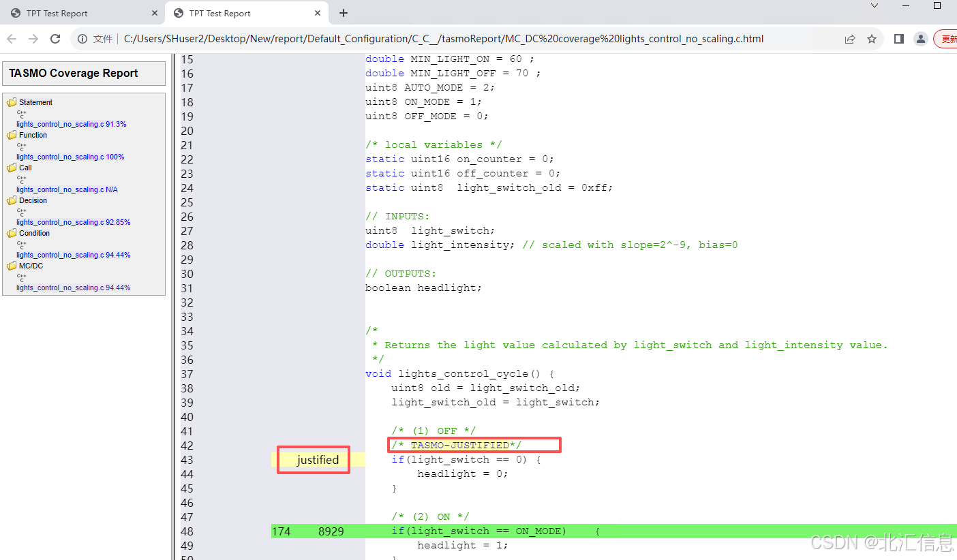
Task: Close the active TPT Test Report tab
Action: (x=318, y=13)
